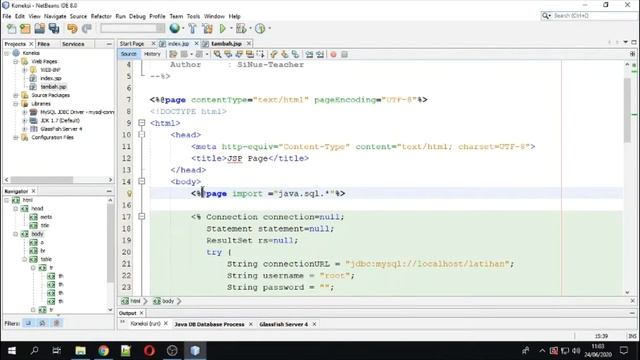Click the Projects panel horizontal scrollbar thumb
The image size is (640, 360).
(x=41, y=180)
